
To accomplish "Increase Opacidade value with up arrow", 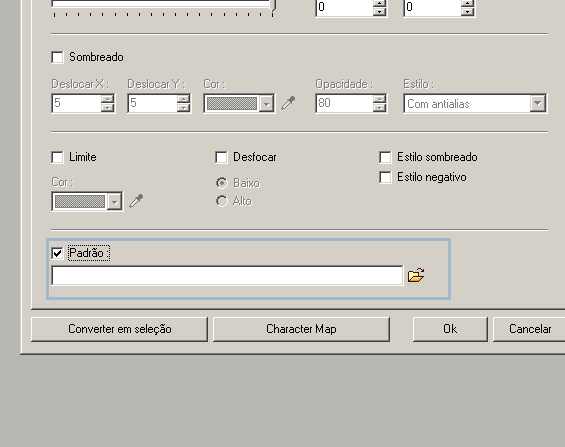I will pos(379,99).
